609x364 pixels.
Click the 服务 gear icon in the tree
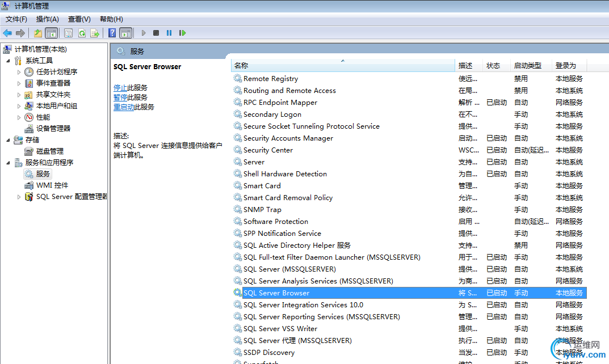(29, 174)
